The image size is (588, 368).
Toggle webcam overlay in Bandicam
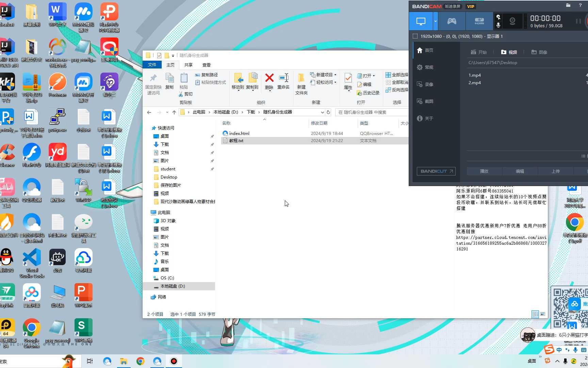(x=512, y=21)
